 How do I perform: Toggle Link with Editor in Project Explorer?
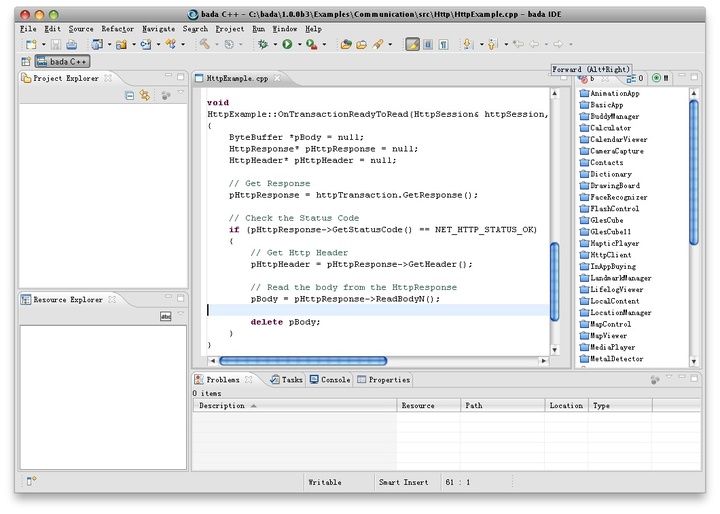pyautogui.click(x=145, y=96)
